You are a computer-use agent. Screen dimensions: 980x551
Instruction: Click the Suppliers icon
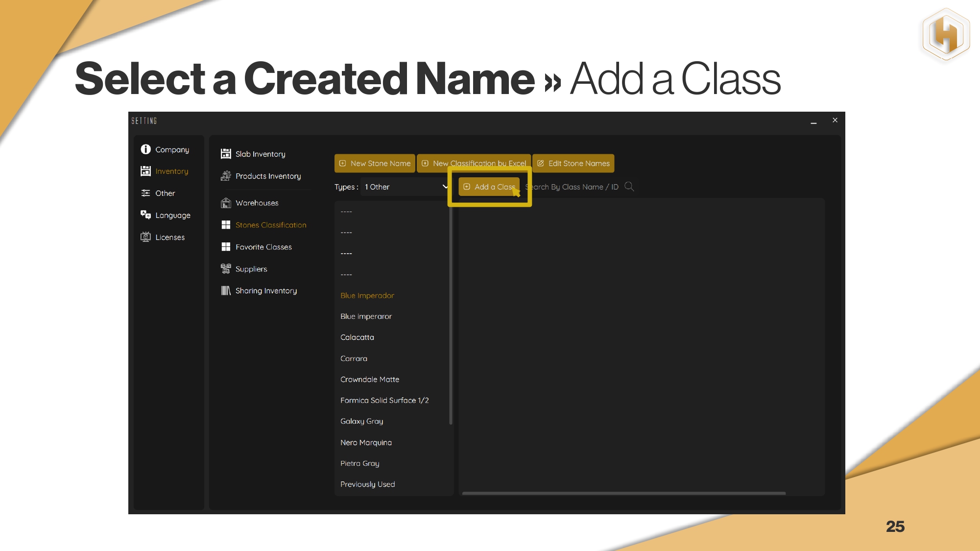tap(226, 269)
